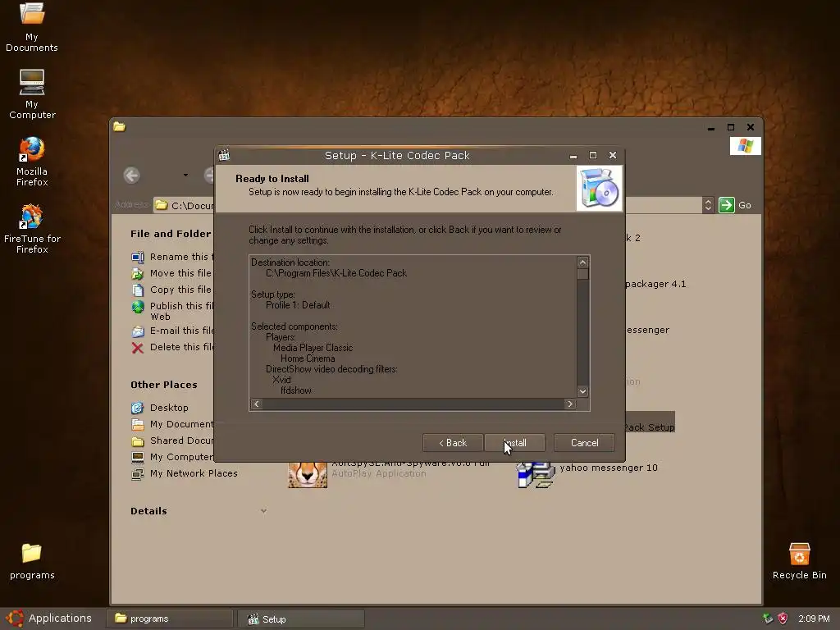Select the highlighted Pack Setup file
The height and width of the screenshot is (630, 840).
pyautogui.click(x=650, y=427)
